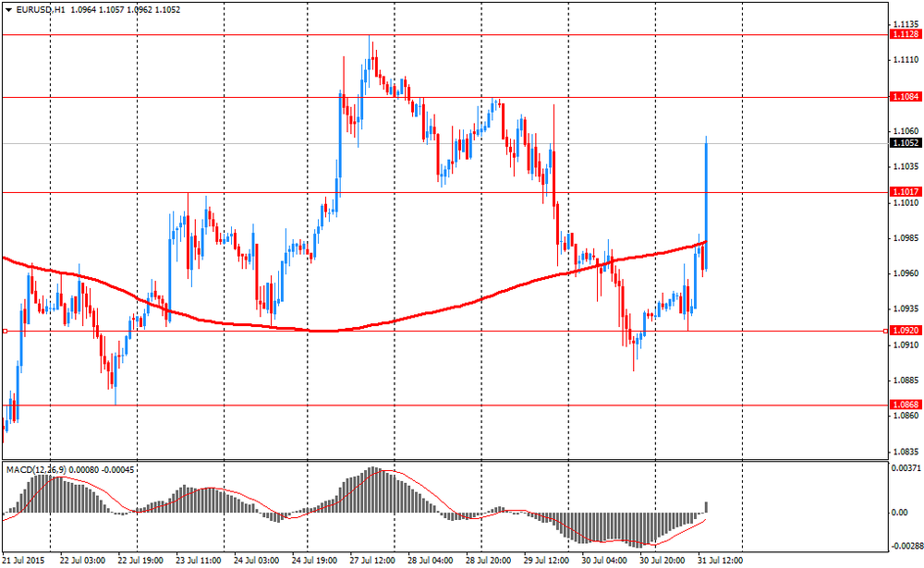
Task: Click the 1.1060 price scale value
Action: (906, 131)
